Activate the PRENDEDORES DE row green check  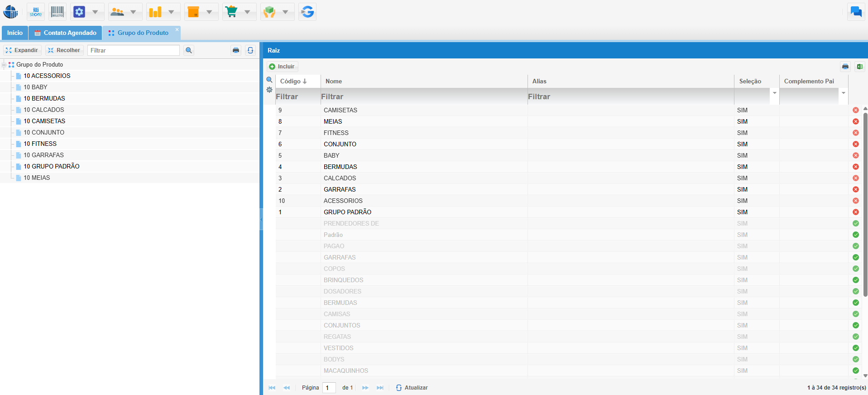tap(855, 223)
